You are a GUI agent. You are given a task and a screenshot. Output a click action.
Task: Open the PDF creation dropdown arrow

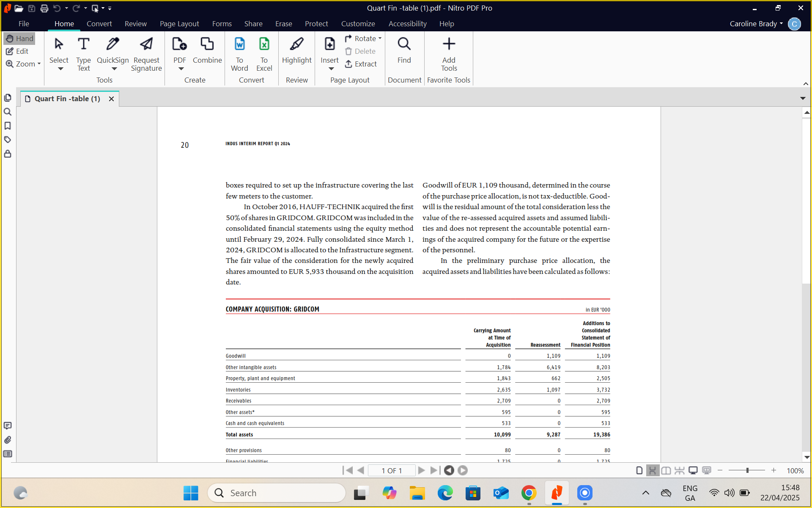click(181, 69)
